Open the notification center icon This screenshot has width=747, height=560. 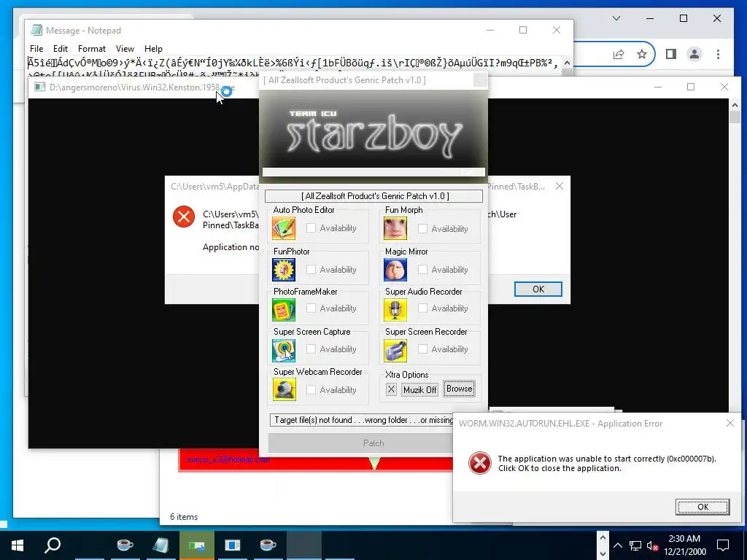click(723, 545)
